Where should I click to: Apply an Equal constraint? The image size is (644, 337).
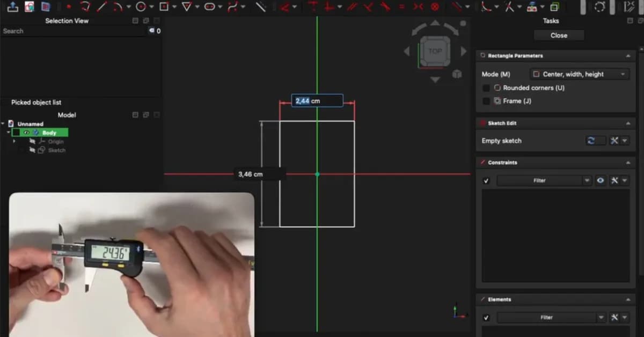click(x=402, y=7)
